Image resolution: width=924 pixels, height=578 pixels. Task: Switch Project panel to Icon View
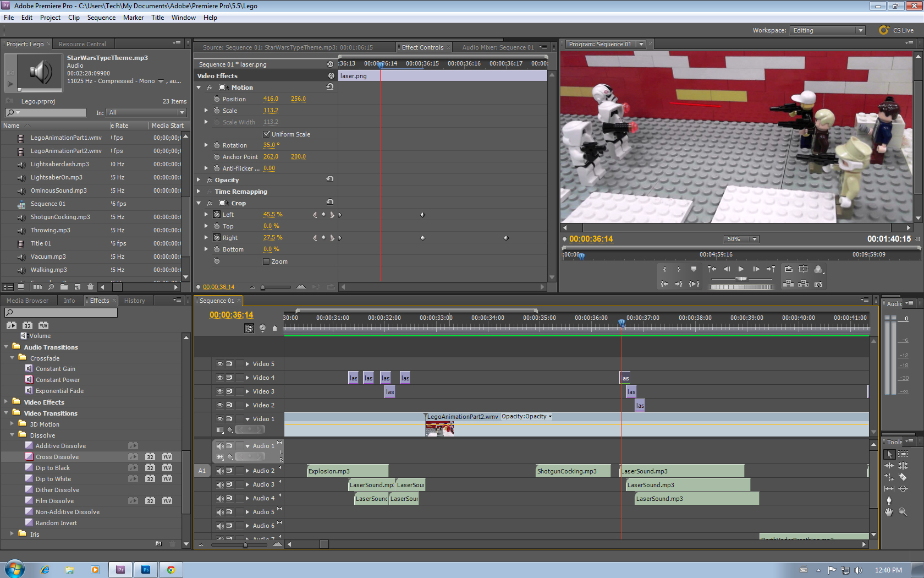pyautogui.click(x=21, y=287)
